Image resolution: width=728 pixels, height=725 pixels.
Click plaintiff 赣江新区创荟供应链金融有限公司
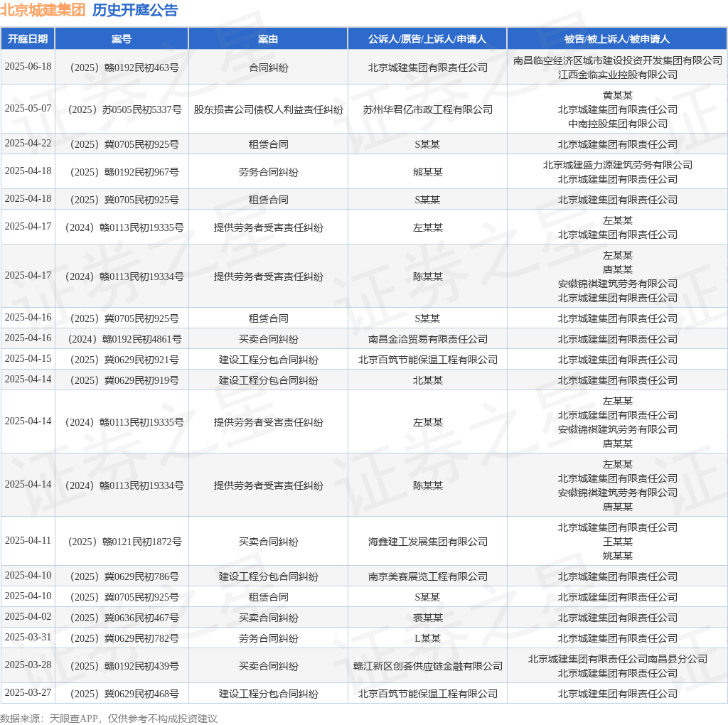427,666
